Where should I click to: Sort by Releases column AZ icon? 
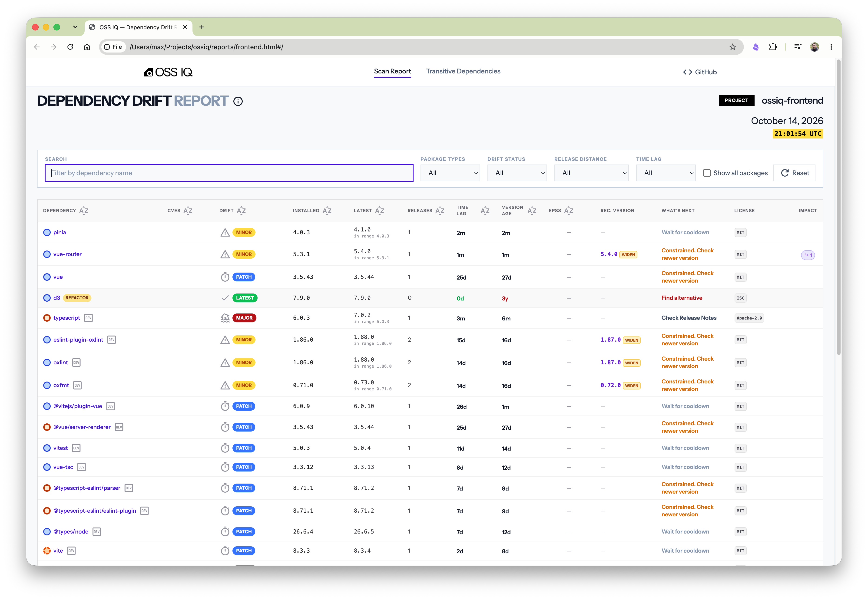click(x=440, y=211)
